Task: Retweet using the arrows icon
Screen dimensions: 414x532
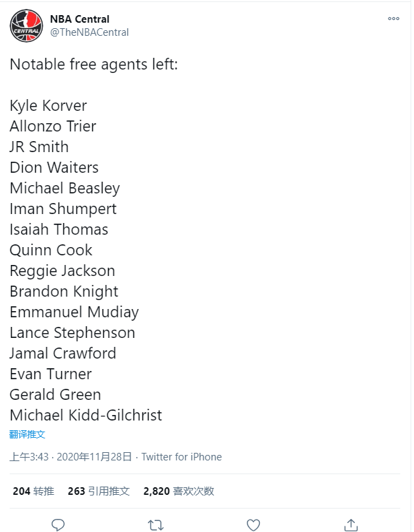Action: pos(155,525)
